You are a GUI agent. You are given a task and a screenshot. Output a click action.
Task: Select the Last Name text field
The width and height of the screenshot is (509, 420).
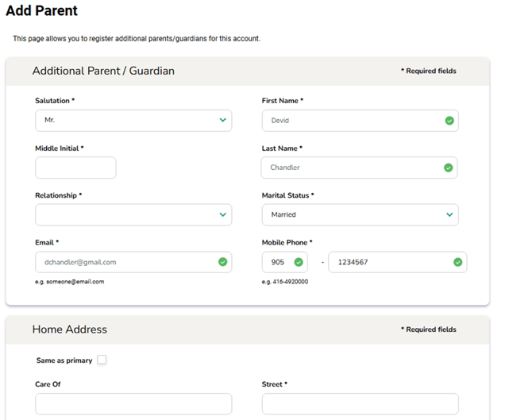coord(349,168)
